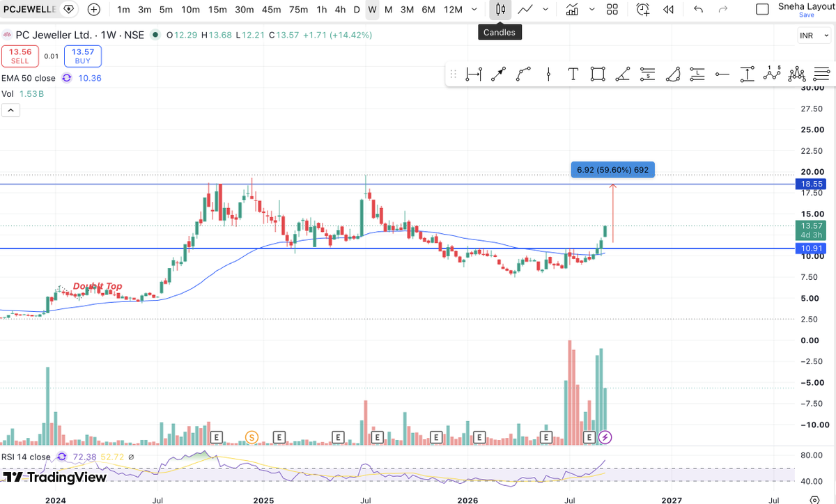
Task: Open the Sneha Layout name menu
Action: (x=806, y=6)
